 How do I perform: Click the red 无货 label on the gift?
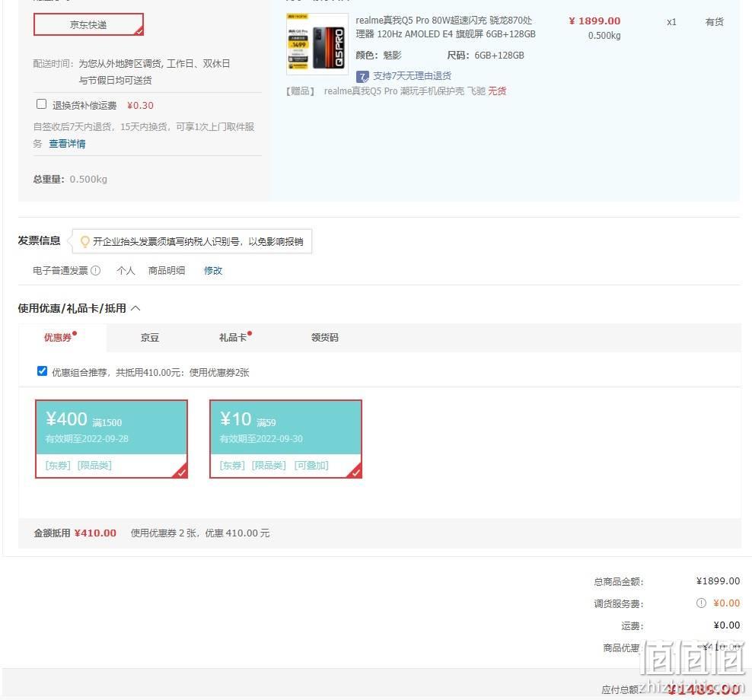(x=497, y=91)
